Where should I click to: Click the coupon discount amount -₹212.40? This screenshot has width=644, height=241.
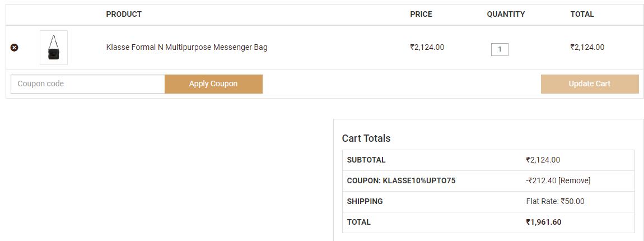point(541,180)
